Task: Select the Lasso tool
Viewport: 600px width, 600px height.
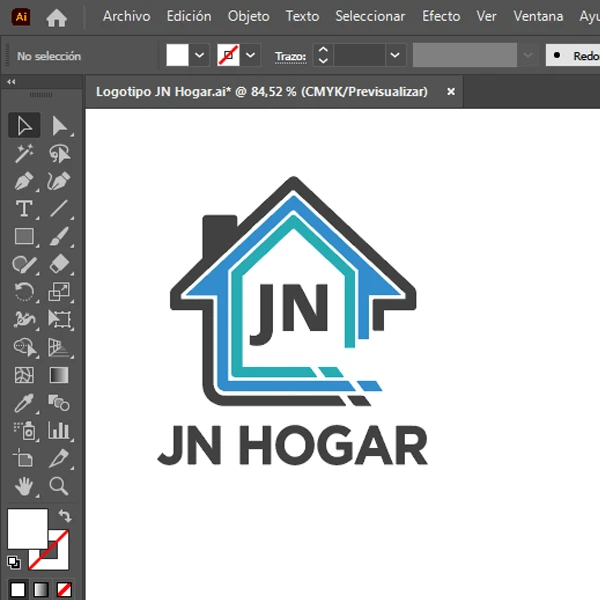Action: coord(59,153)
